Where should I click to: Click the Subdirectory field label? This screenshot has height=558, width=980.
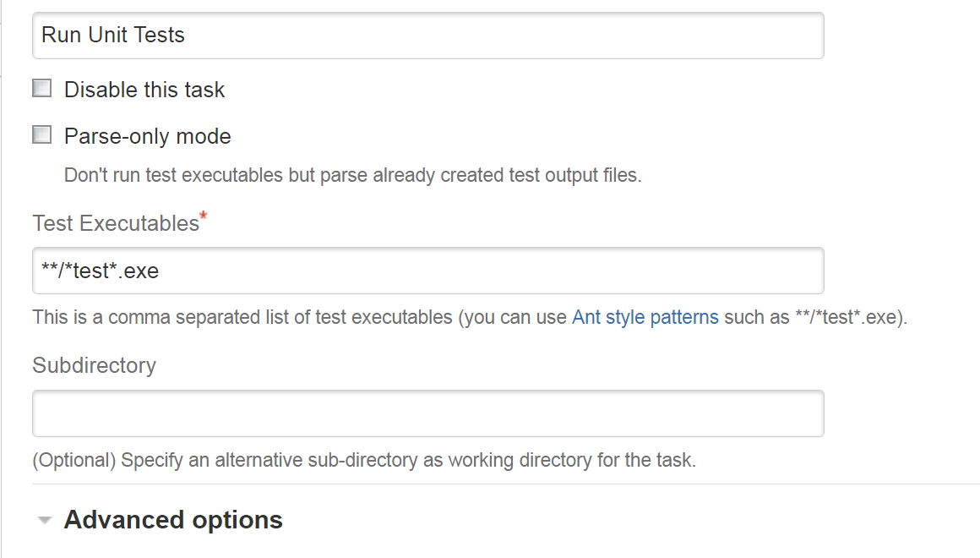94,365
